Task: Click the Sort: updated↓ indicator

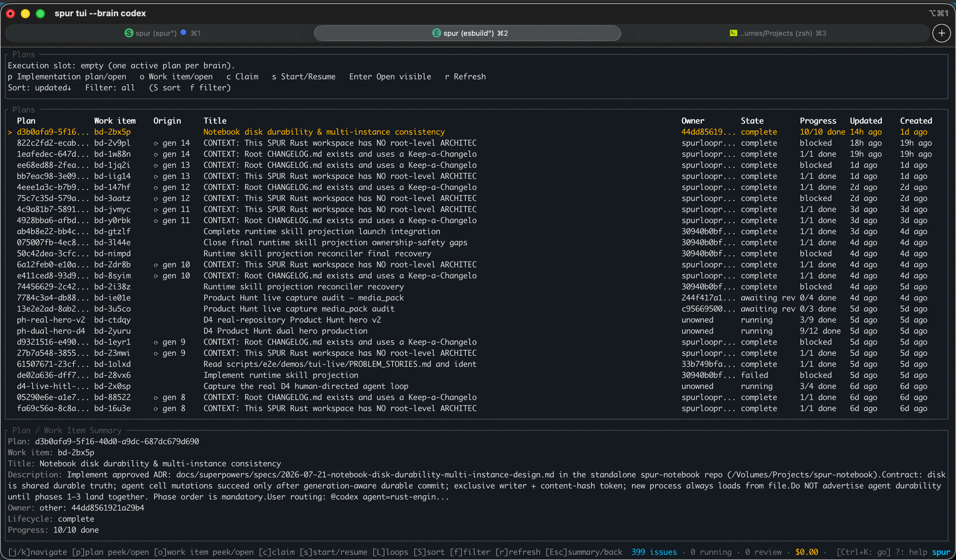Action: tap(39, 88)
